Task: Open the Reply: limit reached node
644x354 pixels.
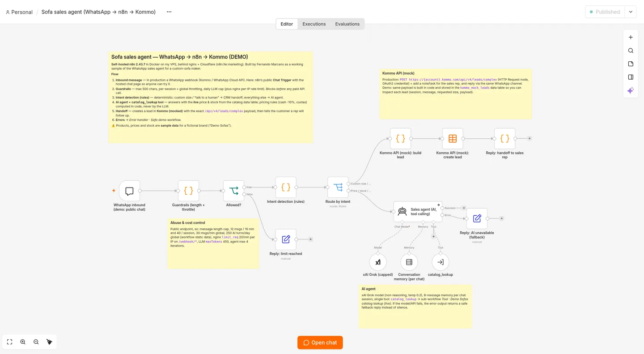Action: point(286,239)
